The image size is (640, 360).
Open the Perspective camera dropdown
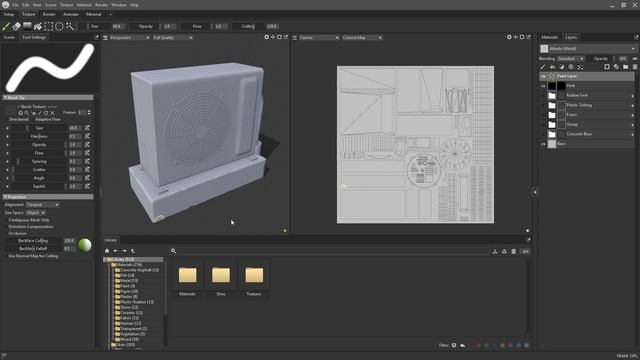129,38
